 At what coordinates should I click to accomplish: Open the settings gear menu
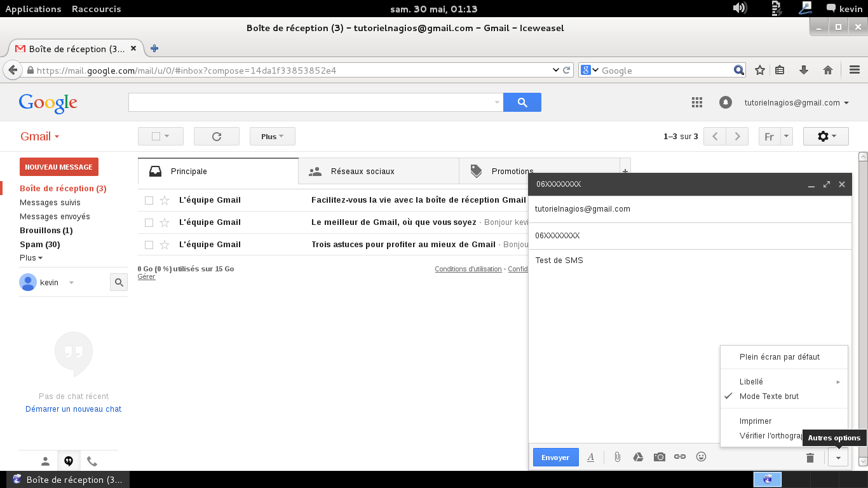click(826, 137)
